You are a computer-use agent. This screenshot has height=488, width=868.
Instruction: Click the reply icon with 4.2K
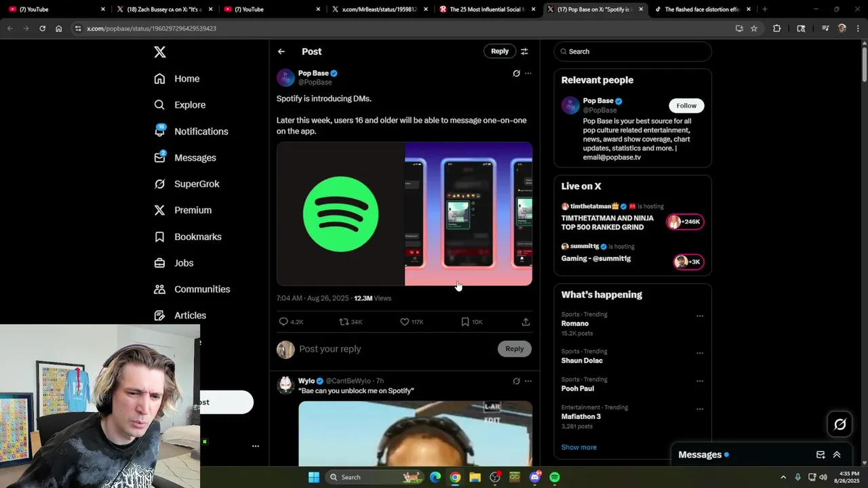[284, 322]
